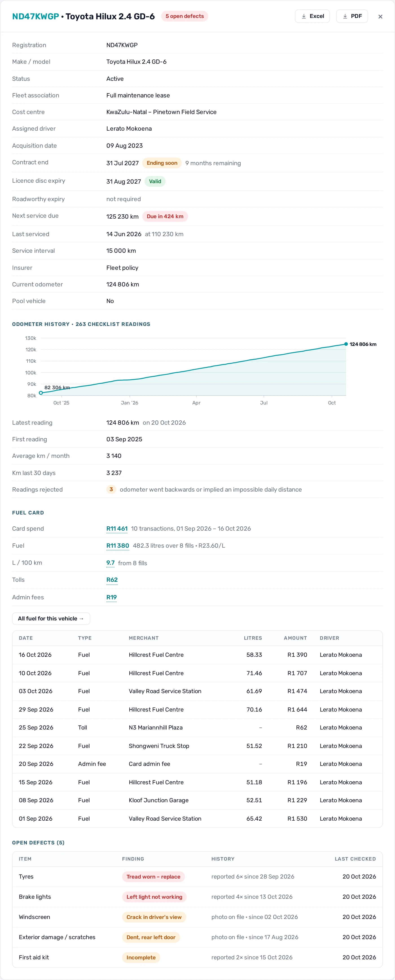The height and width of the screenshot is (980, 395).
Task: Download the vehicle report as PDF
Action: (352, 16)
